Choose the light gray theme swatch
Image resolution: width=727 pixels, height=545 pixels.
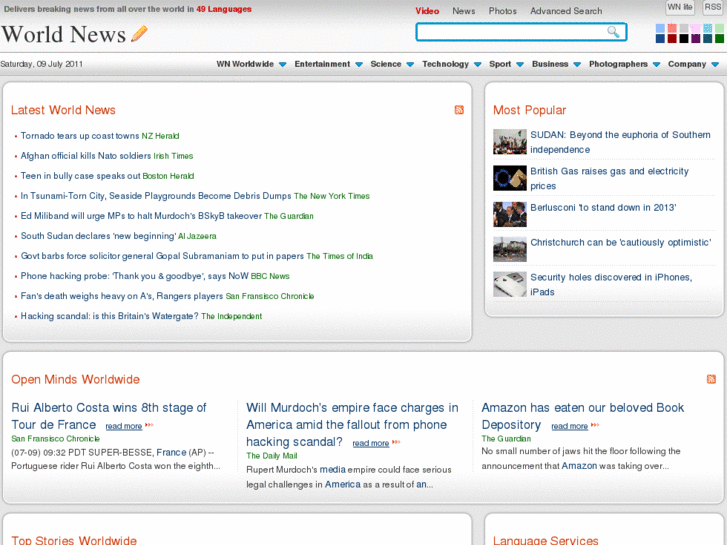point(684,29)
